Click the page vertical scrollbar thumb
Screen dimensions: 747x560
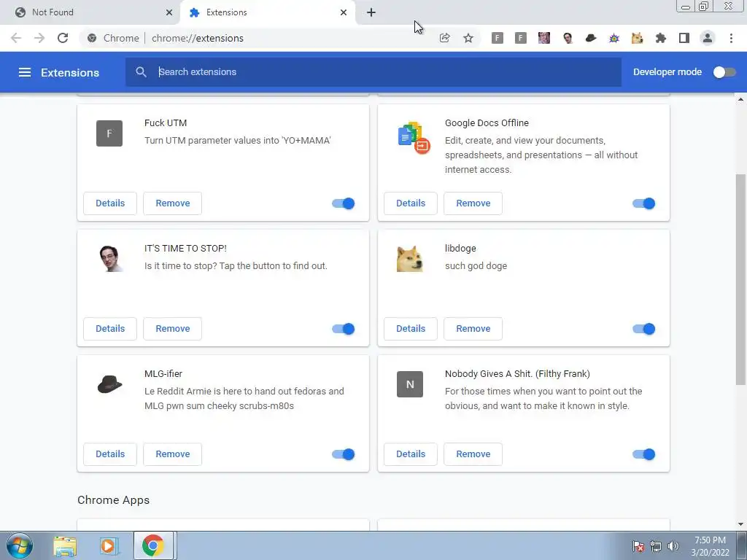740,279
